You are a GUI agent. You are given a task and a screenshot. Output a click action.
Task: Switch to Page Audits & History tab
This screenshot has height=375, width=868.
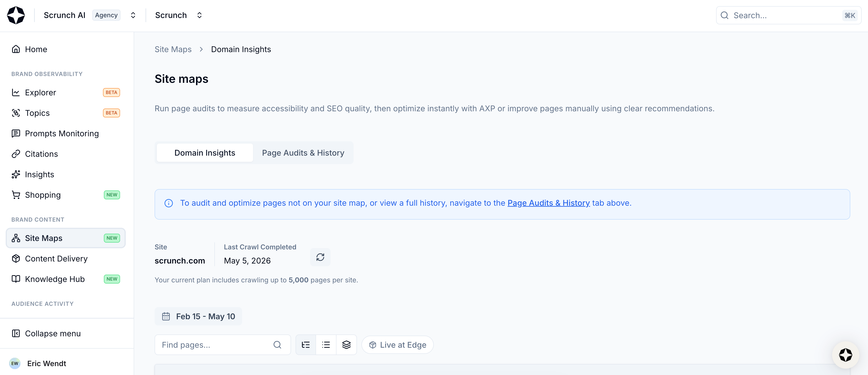click(x=303, y=153)
